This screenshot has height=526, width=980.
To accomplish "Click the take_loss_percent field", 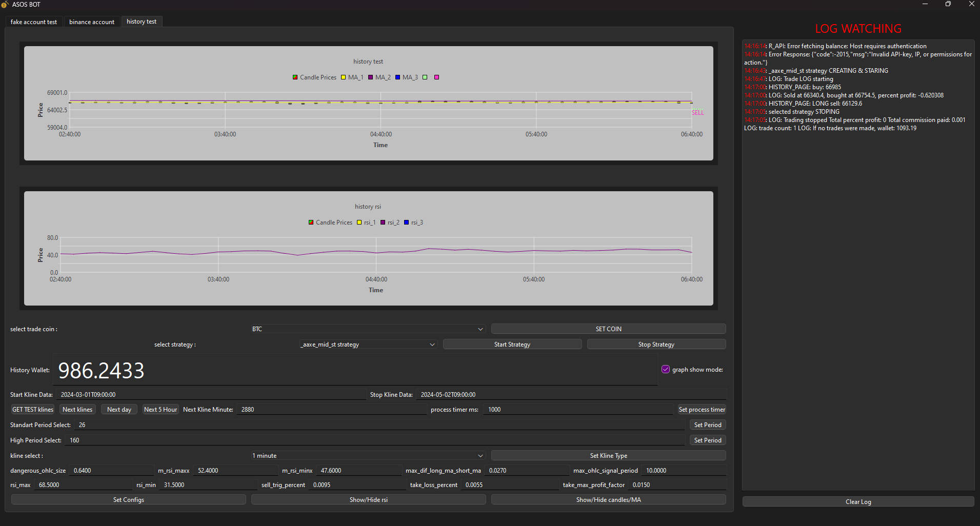I will 510,485.
